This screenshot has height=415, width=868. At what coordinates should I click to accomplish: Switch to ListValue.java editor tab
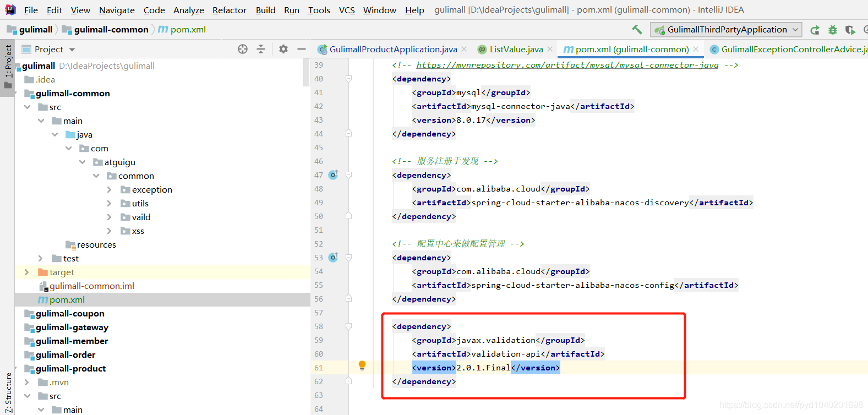[516, 49]
